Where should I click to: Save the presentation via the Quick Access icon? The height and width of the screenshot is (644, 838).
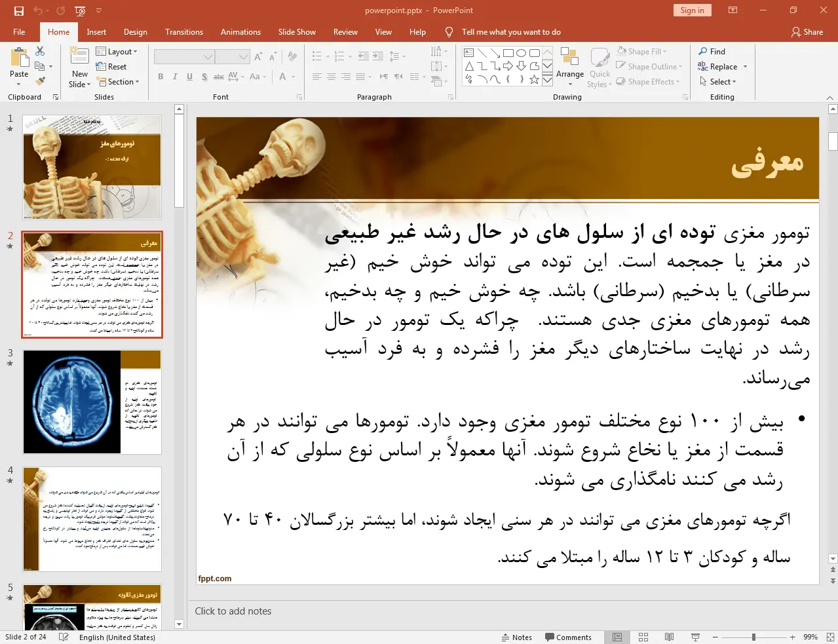point(18,10)
